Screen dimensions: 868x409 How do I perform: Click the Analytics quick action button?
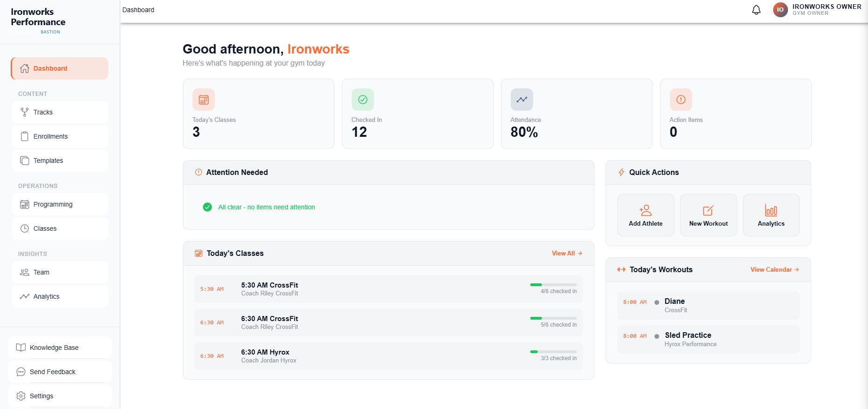(771, 215)
